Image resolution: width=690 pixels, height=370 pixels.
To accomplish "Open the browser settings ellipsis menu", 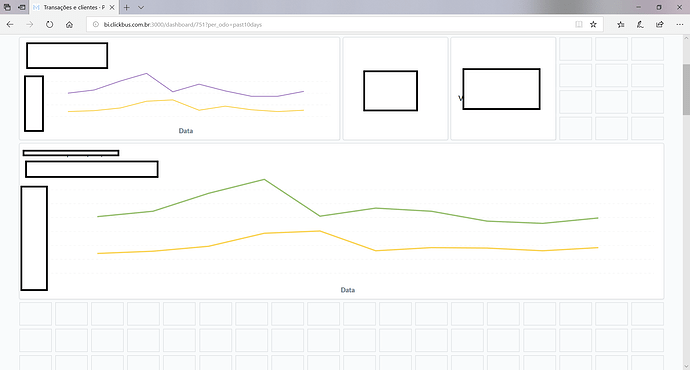I will click(x=679, y=25).
